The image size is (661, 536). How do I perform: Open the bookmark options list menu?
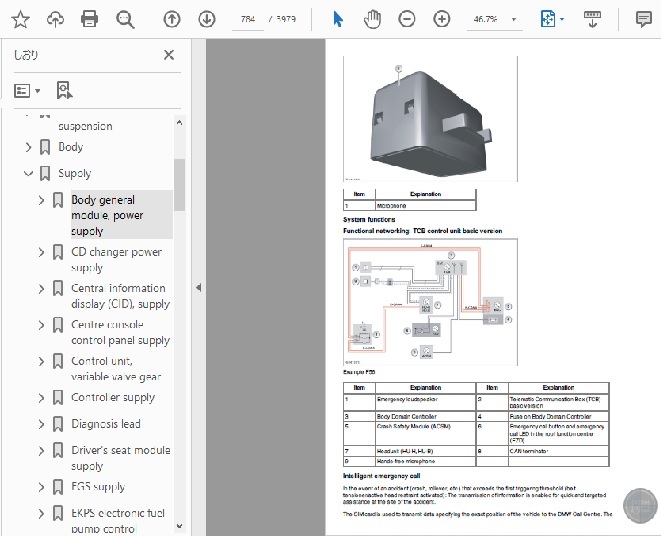pos(27,91)
